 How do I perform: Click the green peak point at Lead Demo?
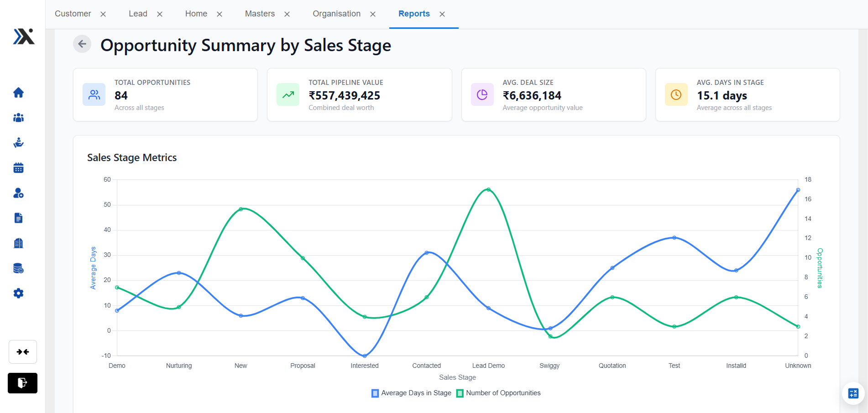[x=488, y=189]
